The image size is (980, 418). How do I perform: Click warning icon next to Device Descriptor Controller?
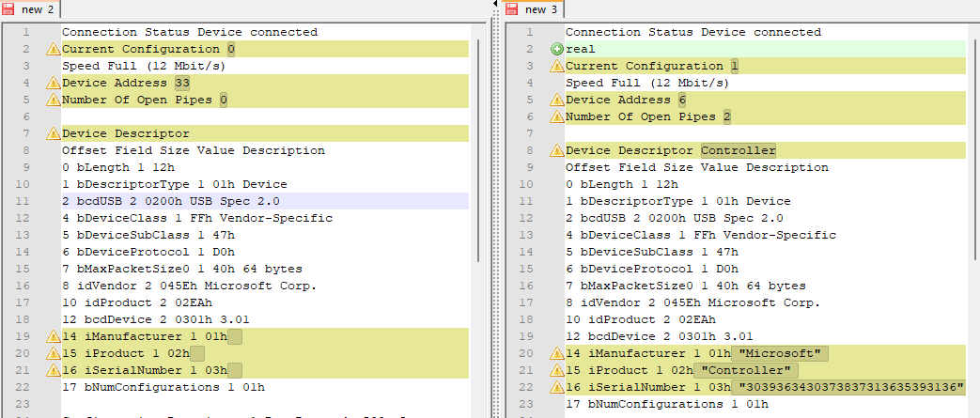pos(556,151)
